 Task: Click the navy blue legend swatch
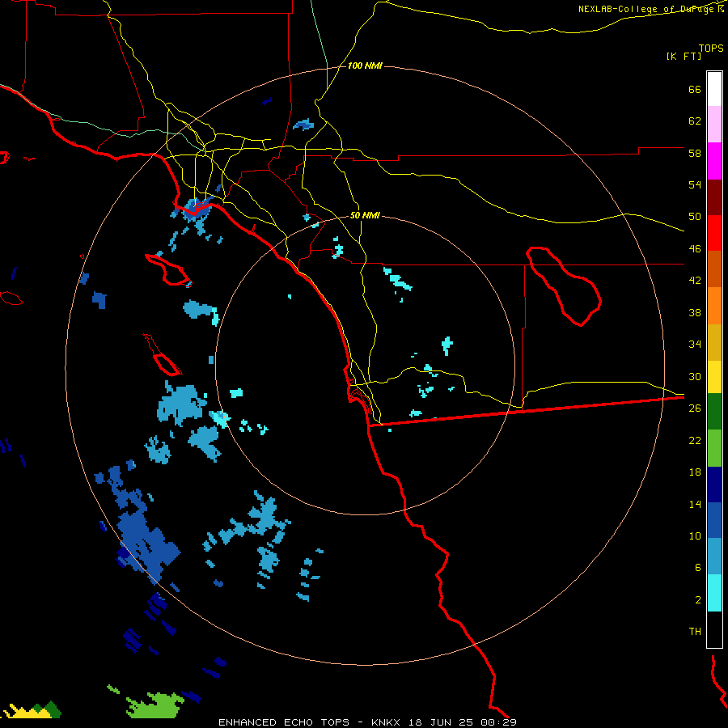point(714,485)
